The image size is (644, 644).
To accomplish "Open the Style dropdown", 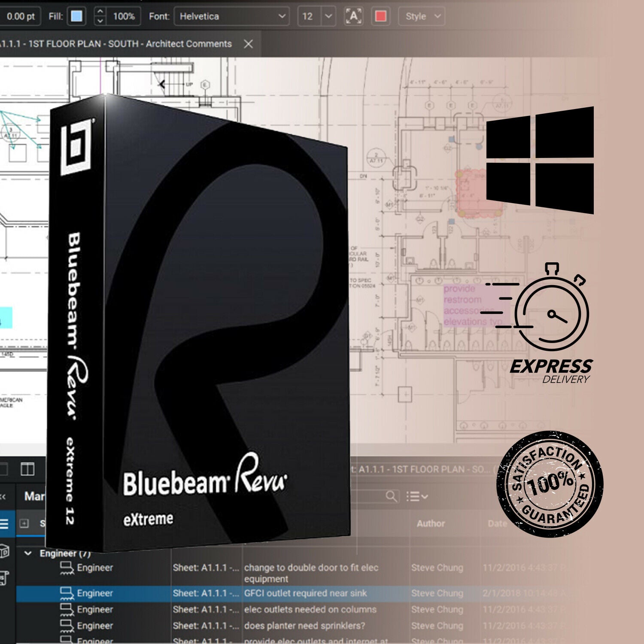I will (422, 16).
